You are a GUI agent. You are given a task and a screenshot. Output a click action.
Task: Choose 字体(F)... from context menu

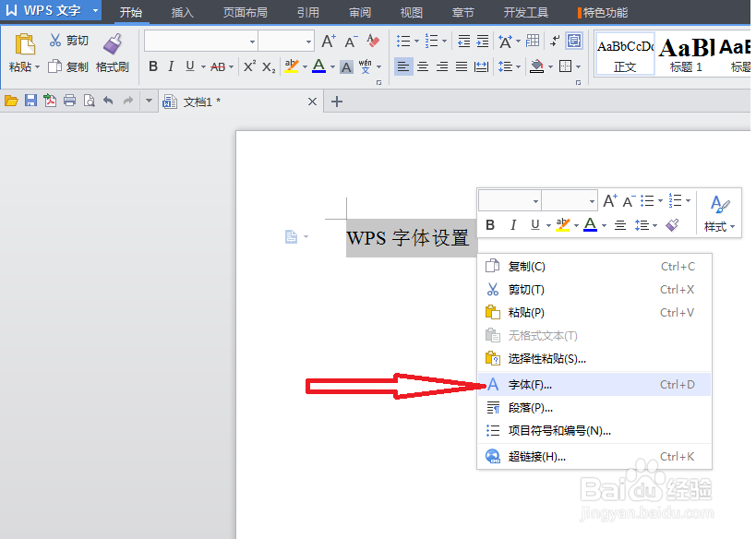tap(594, 384)
